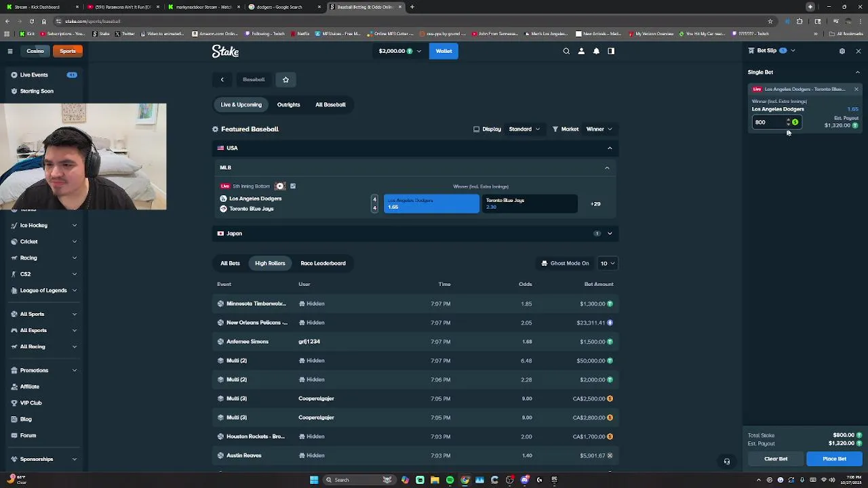Viewport: 868px width, 488px height.
Task: Open the stats icon beside live stream
Action: (x=293, y=186)
